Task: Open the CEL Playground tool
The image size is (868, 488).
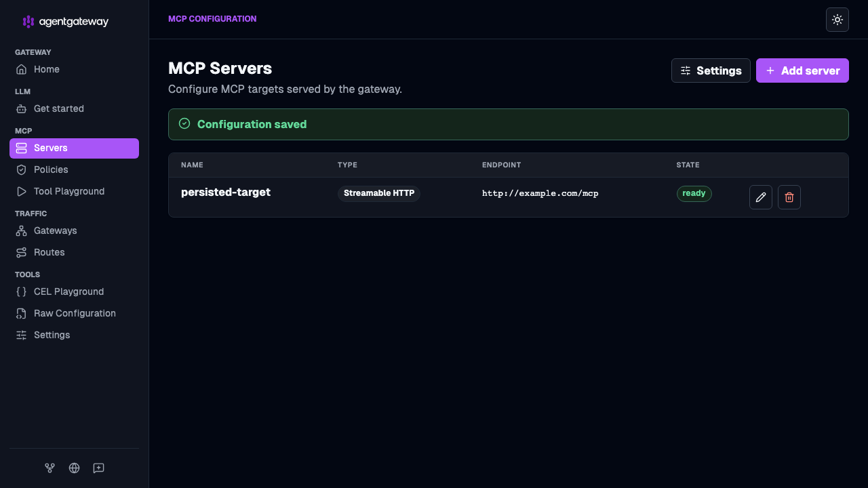Action: [74, 291]
